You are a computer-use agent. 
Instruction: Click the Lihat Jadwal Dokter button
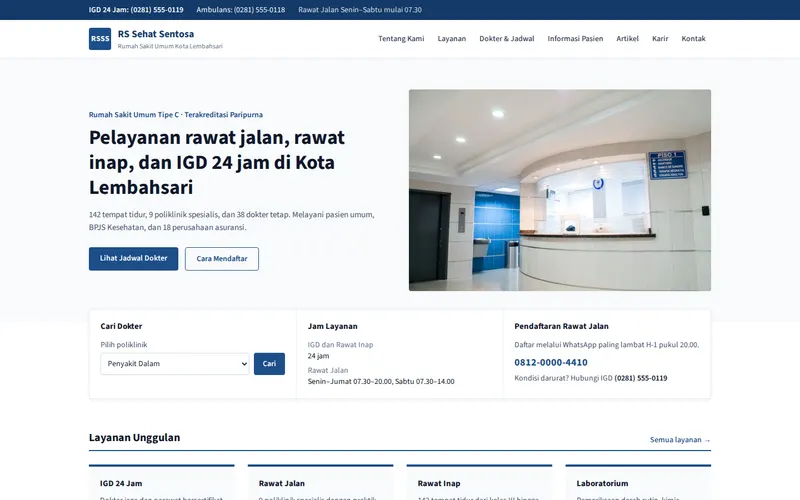(134, 259)
